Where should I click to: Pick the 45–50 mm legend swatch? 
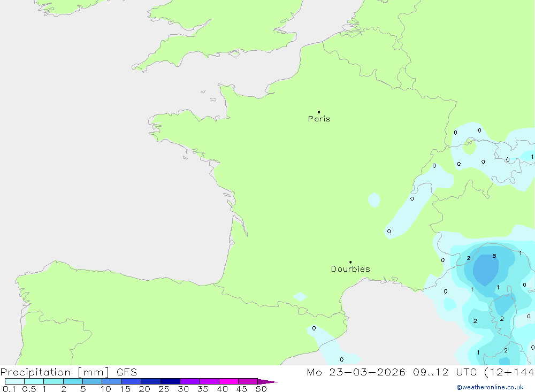(x=248, y=381)
